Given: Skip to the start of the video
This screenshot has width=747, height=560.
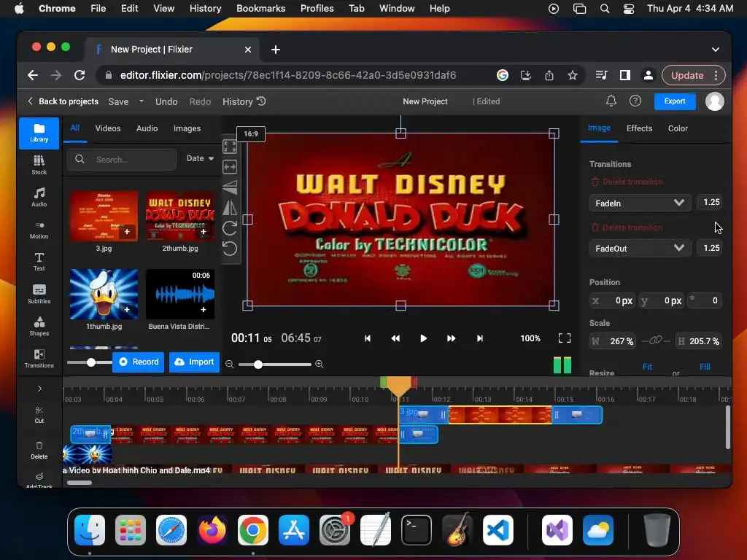Looking at the screenshot, I should click(368, 338).
